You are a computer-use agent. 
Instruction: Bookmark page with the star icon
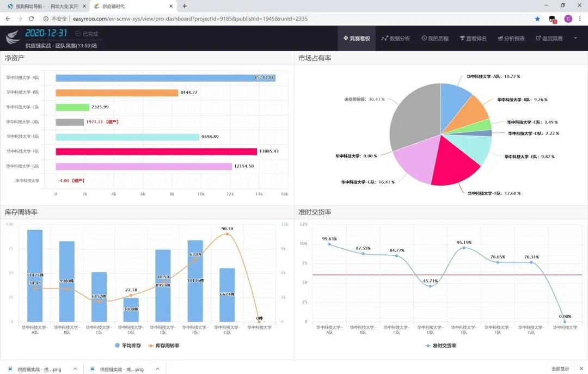point(537,19)
